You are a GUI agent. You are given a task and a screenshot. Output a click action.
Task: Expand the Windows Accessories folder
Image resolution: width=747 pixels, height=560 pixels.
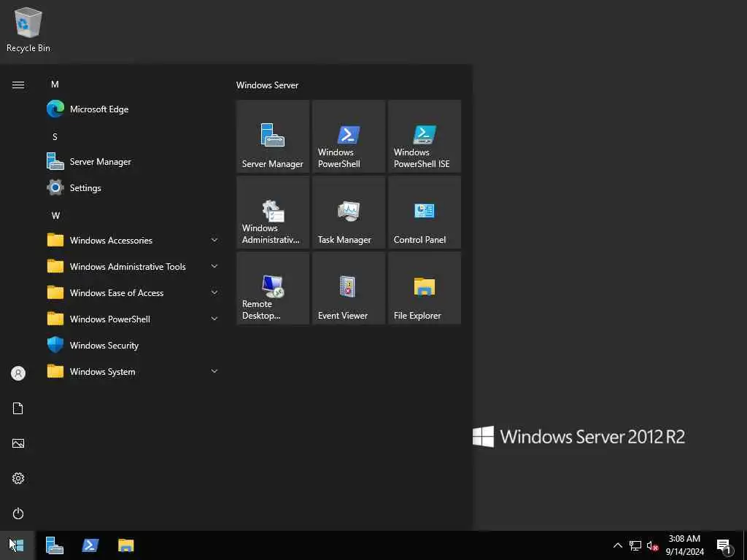click(133, 240)
